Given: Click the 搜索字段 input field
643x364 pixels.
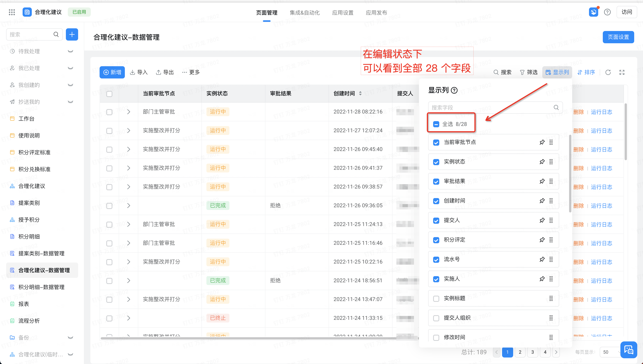Looking at the screenshot, I should 495,108.
